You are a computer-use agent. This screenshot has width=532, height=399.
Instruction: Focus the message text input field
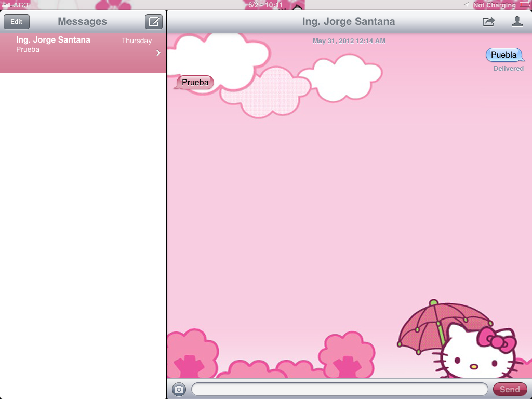340,389
